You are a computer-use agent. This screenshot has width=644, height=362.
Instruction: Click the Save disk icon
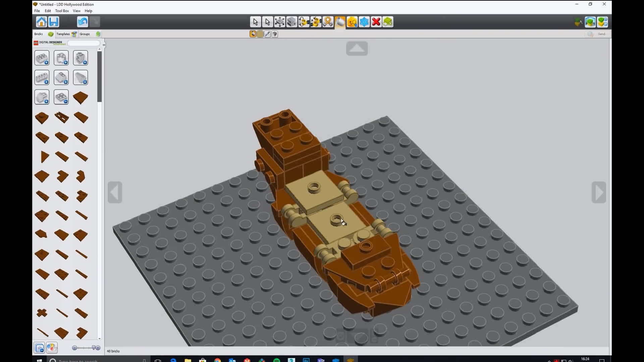pos(54,22)
